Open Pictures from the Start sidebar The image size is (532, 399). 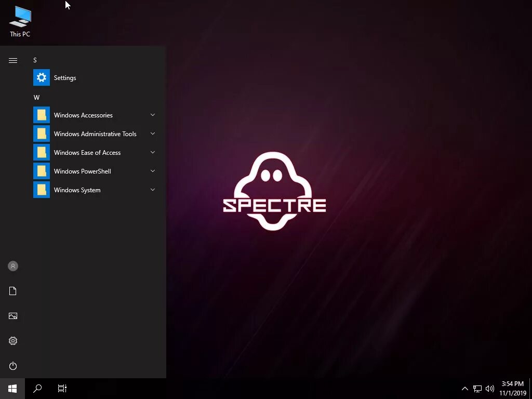(13, 316)
